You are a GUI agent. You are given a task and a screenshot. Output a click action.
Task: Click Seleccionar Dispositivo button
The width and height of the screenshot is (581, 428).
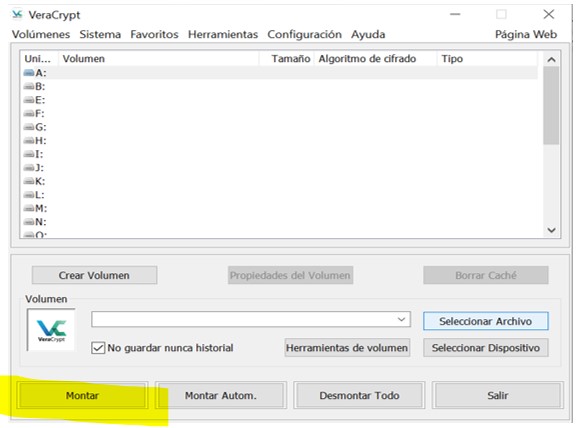pos(486,348)
